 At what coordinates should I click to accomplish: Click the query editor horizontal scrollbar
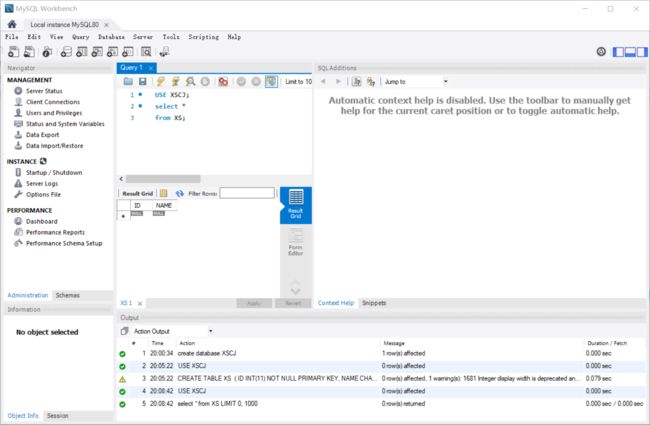pyautogui.click(x=163, y=179)
